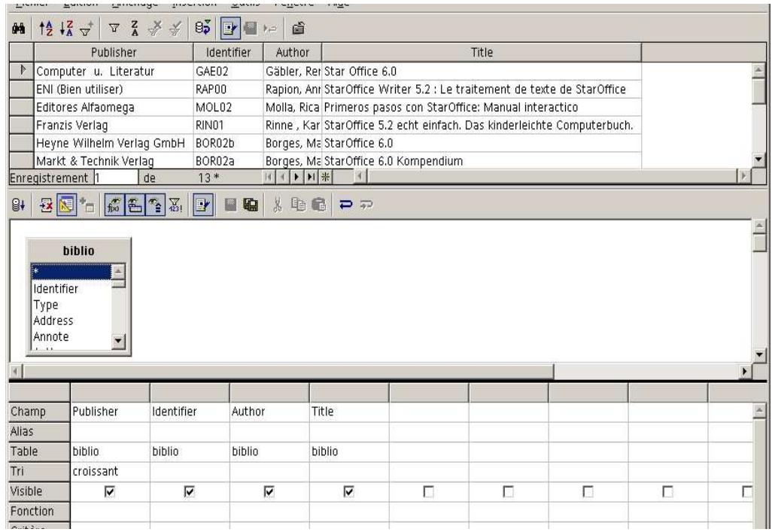This screenshot has height=532, width=772.
Task: Click biblio list scroll down arrow
Action: click(x=119, y=341)
